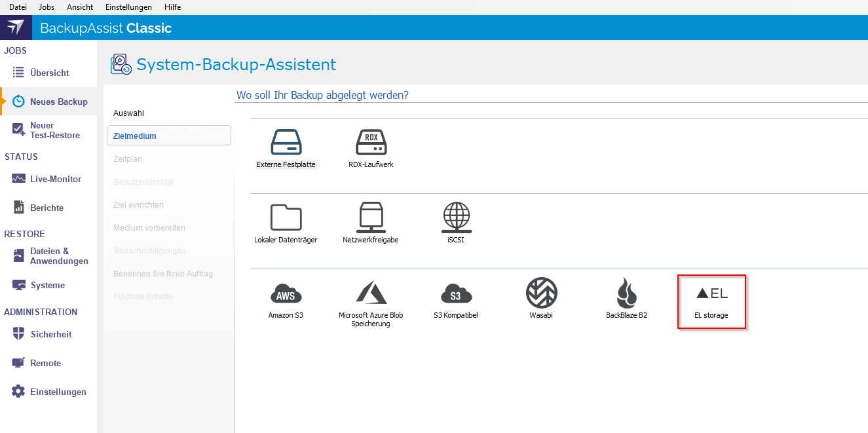Screen dimensions: 868x433
Task: Choose the EL storage option
Action: [x=711, y=301]
